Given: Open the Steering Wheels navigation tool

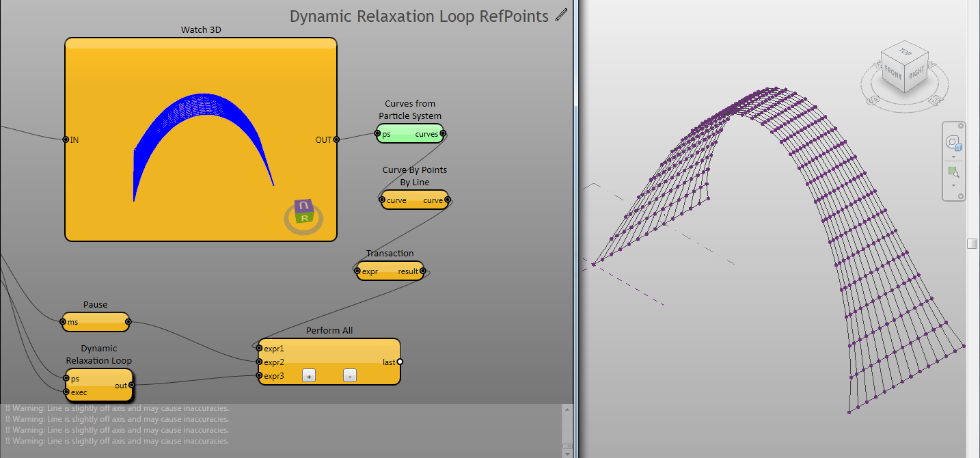Looking at the screenshot, I should click(953, 143).
